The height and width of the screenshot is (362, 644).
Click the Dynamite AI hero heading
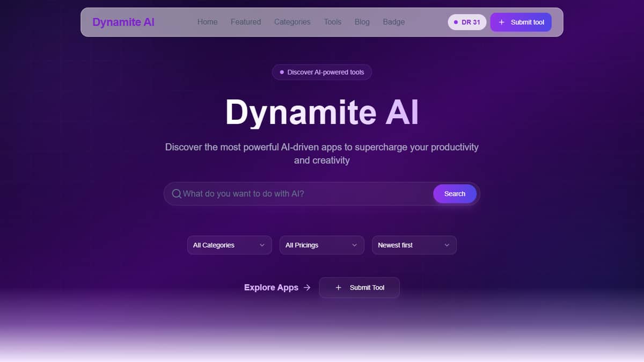322,112
